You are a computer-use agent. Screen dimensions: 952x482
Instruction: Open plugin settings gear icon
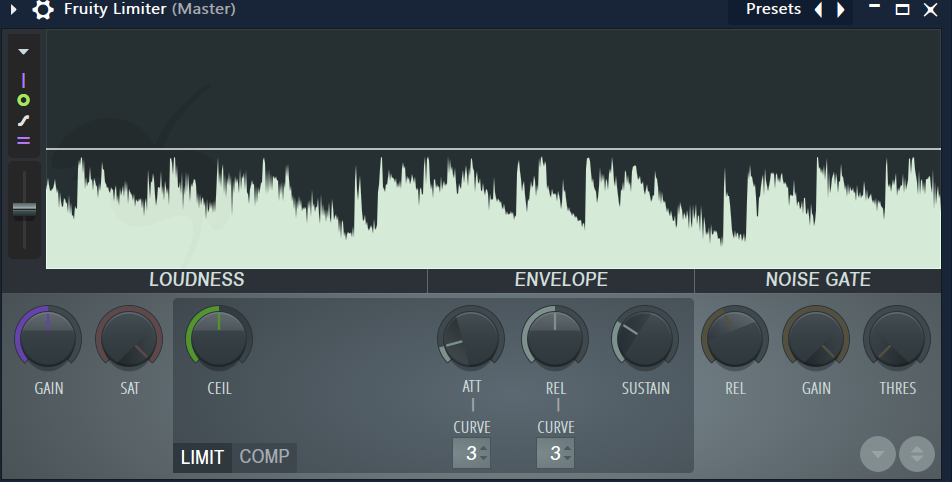[x=42, y=10]
